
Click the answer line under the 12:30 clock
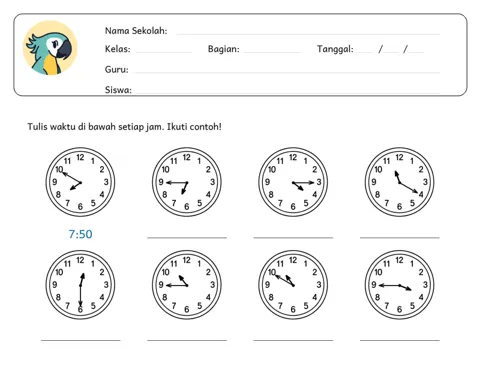pos(81,340)
